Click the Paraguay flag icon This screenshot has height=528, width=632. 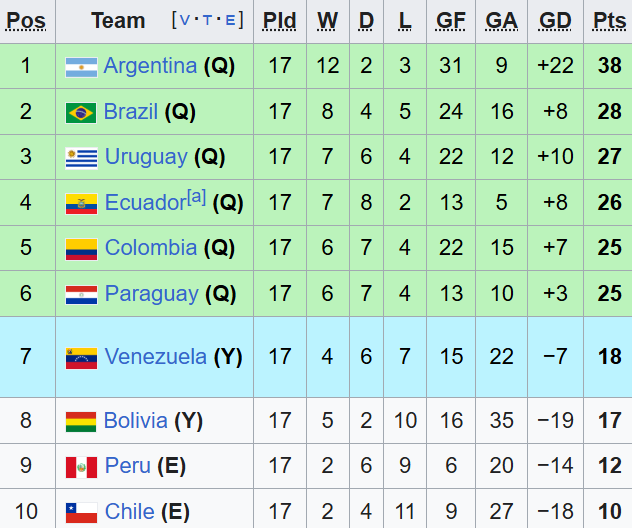[81, 294]
